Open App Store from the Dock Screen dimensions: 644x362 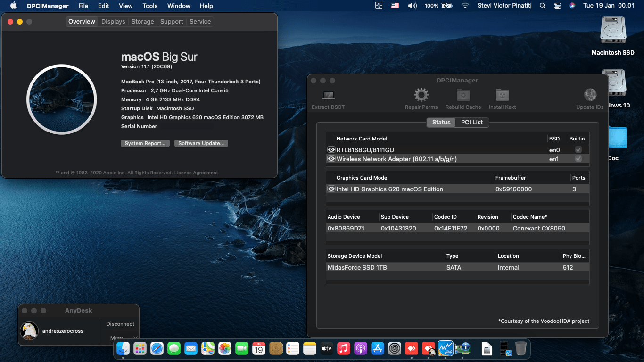378,348
